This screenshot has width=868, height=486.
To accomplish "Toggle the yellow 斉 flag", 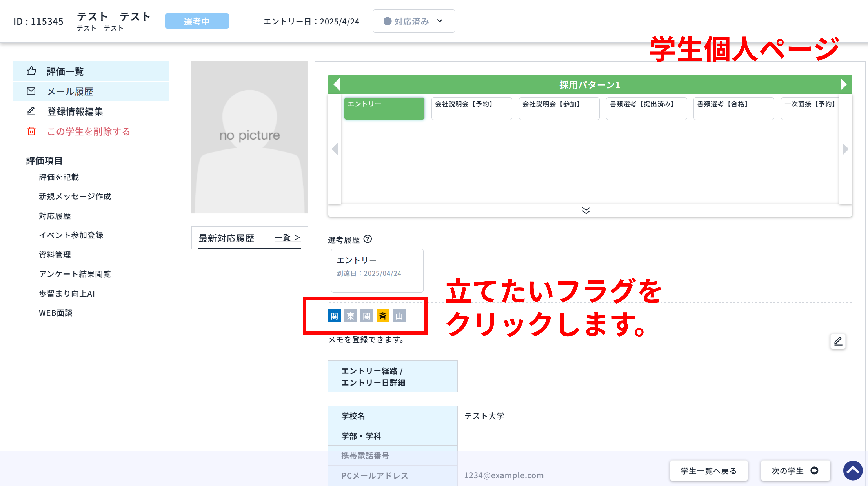I will 382,316.
